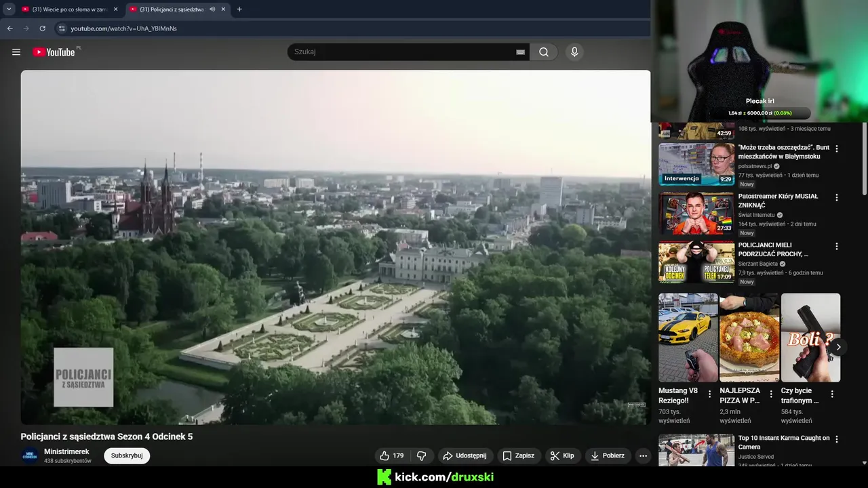
Task: Show next shorts with right arrow
Action: click(x=839, y=347)
